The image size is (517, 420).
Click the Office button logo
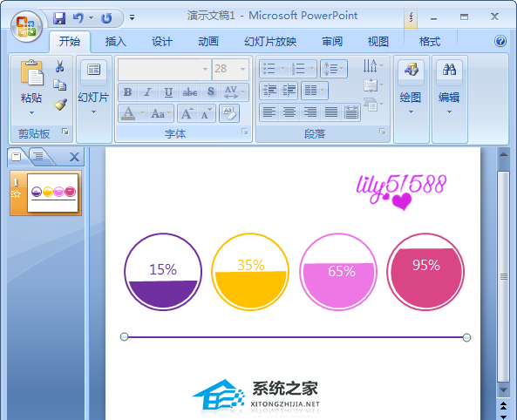[27, 27]
